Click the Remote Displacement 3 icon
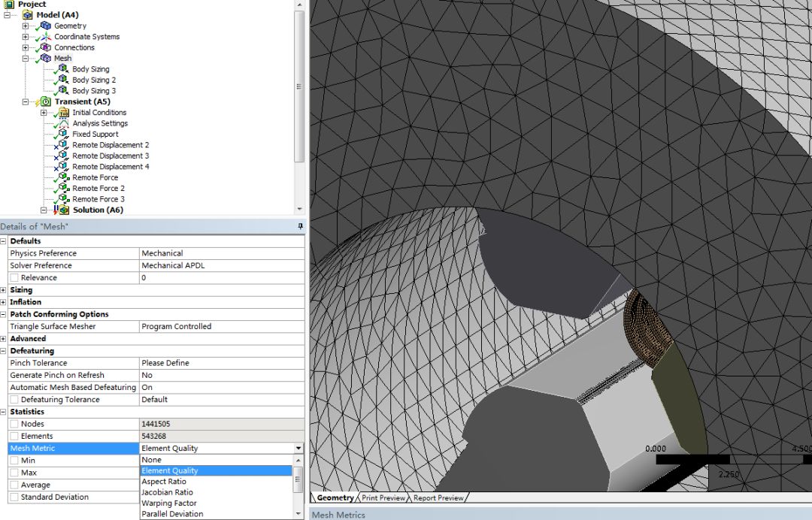The height and width of the screenshot is (520, 812). pyautogui.click(x=63, y=156)
